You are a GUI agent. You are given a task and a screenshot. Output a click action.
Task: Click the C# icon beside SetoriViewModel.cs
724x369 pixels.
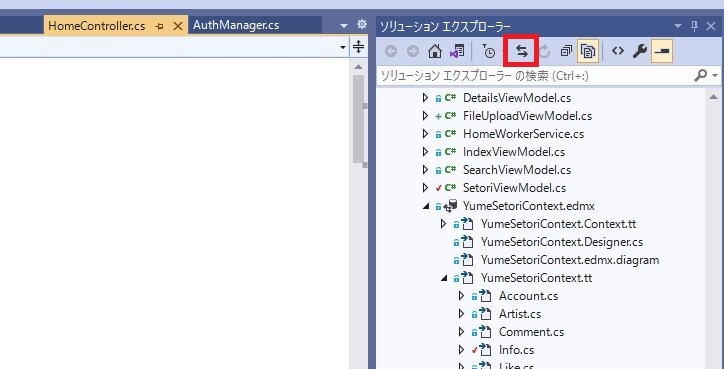pyautogui.click(x=450, y=188)
